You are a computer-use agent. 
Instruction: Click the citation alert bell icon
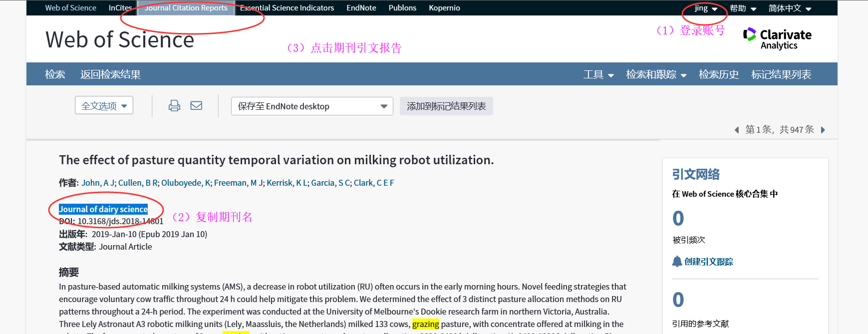(x=677, y=262)
